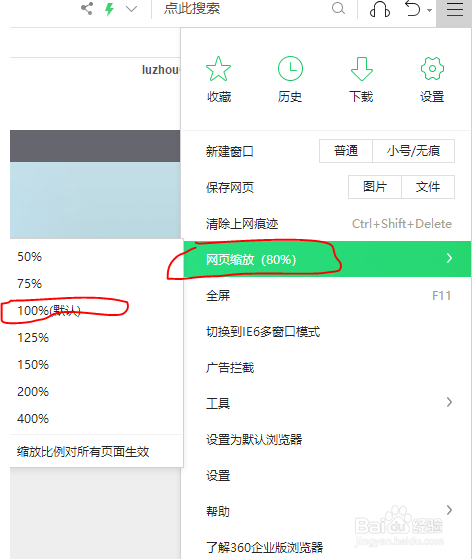Set zoom to 75%
472x559 pixels.
pos(96,284)
